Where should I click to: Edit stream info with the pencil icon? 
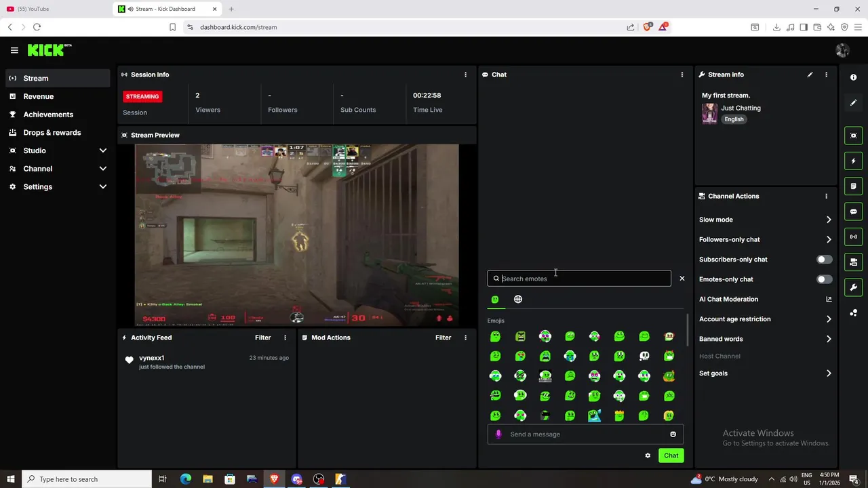(x=810, y=75)
